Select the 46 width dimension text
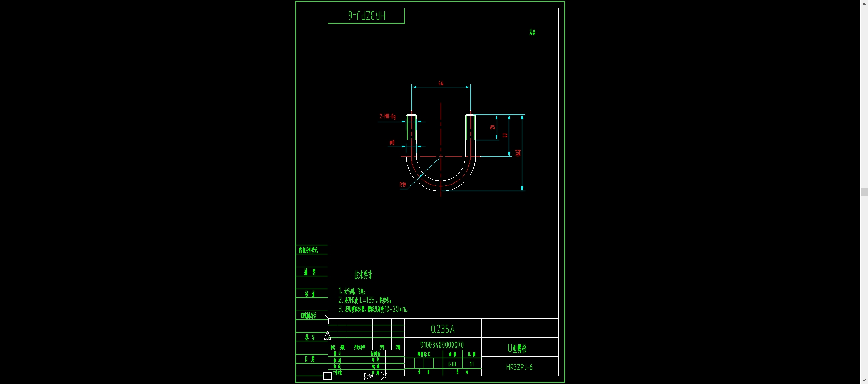Image resolution: width=868 pixels, height=384 pixels. 441,83
